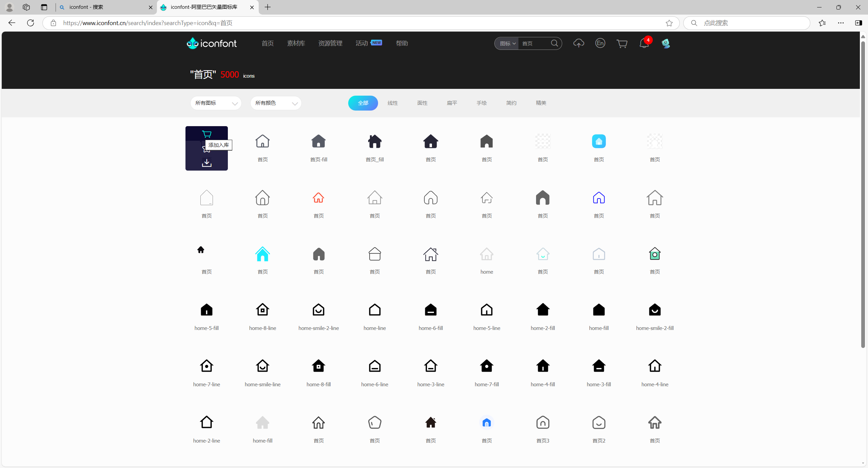The width and height of the screenshot is (868, 468).
Task: Select the light gray home-fill icon
Action: point(262,423)
